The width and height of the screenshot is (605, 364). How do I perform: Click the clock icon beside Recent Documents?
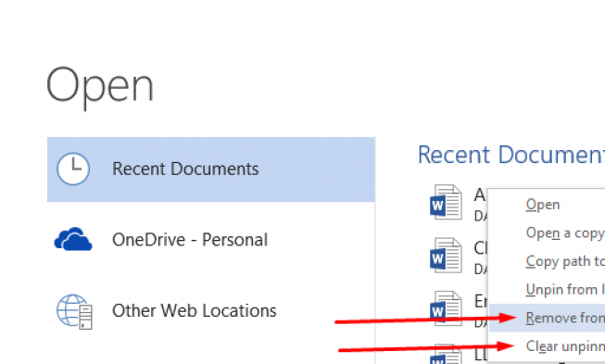73,169
